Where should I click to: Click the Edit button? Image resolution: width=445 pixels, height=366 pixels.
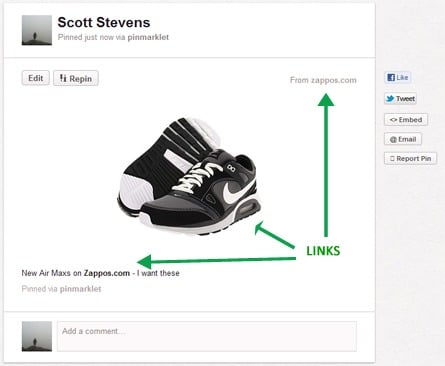[36, 78]
